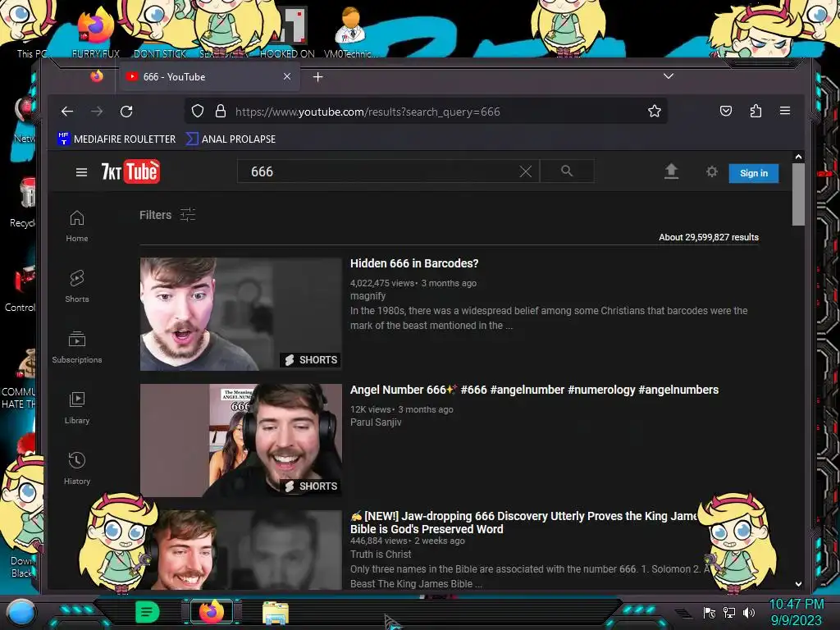Open the Firefox application menu icon

(x=785, y=111)
